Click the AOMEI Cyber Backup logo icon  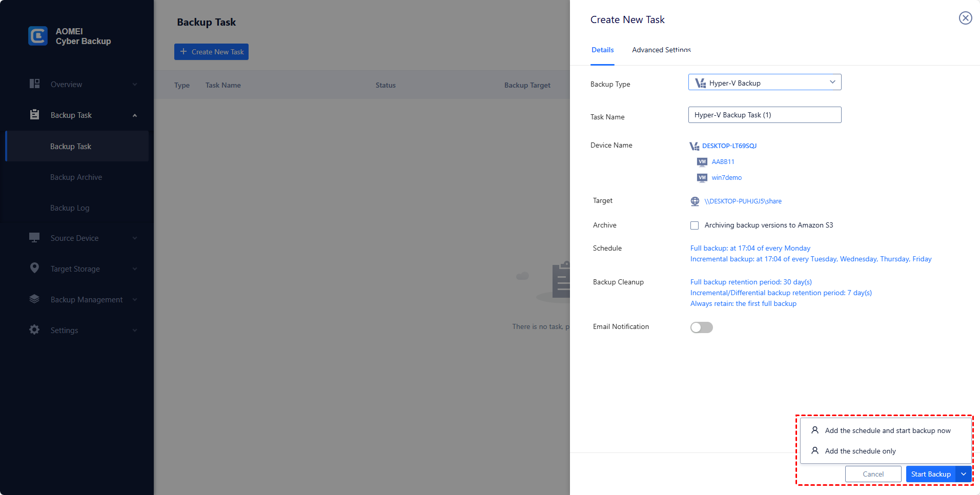[38, 36]
